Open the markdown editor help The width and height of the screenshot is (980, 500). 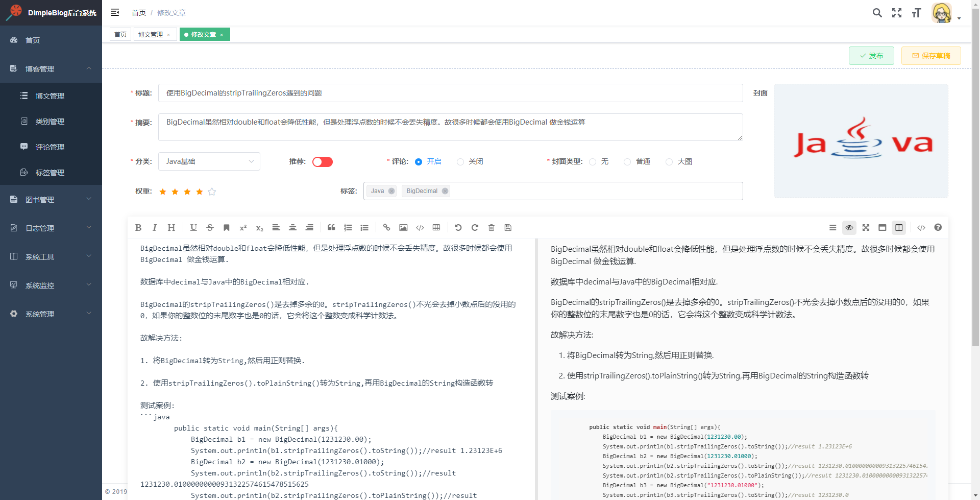tap(938, 228)
